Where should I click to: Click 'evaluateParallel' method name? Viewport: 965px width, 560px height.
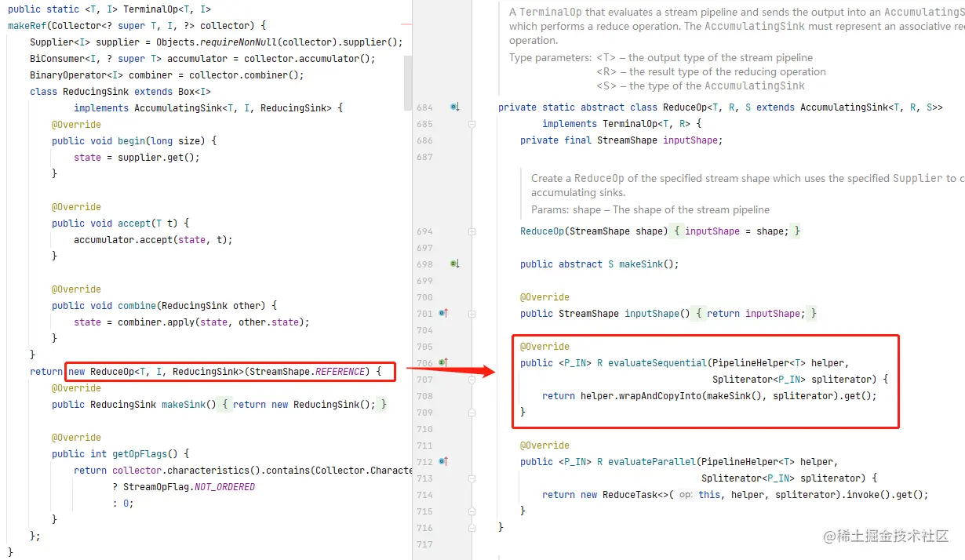pos(652,462)
